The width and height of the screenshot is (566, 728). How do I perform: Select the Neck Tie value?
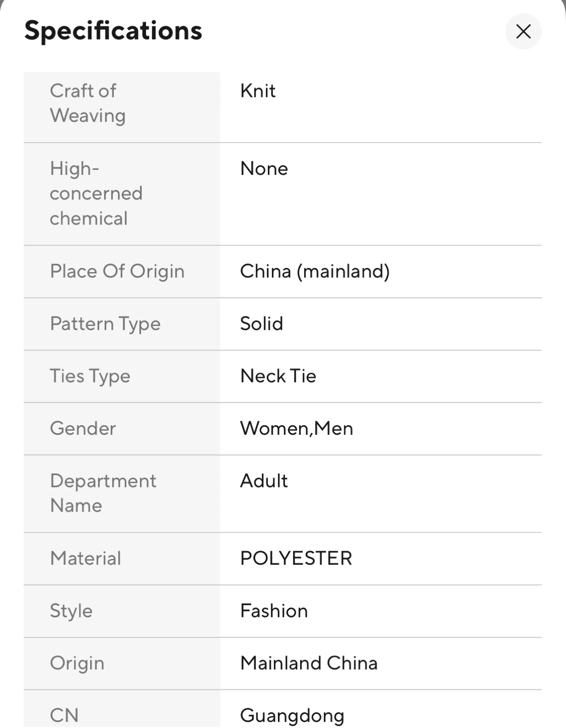(278, 376)
